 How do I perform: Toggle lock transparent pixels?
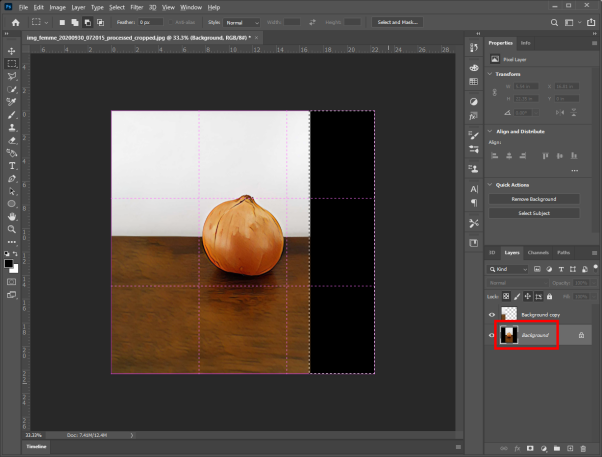506,296
